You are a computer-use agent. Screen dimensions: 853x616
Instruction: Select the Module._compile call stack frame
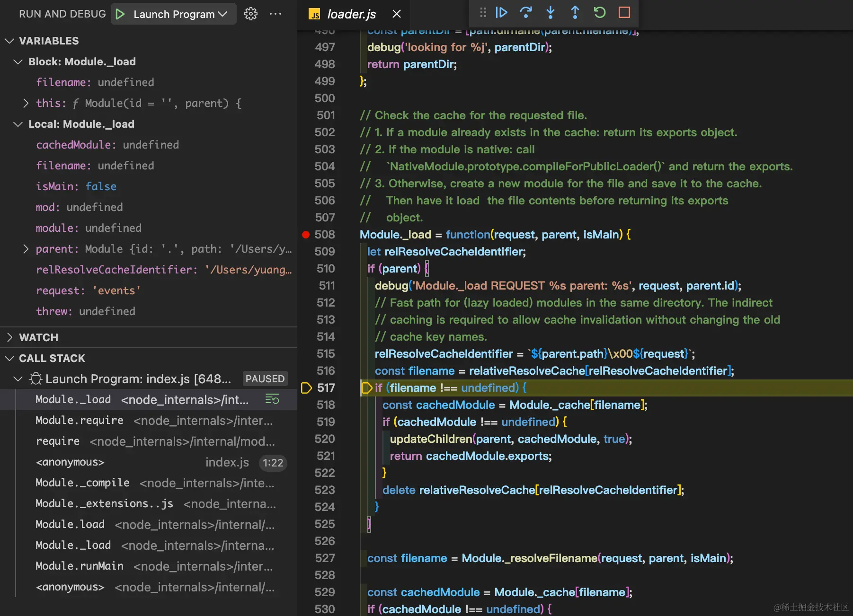(x=149, y=483)
